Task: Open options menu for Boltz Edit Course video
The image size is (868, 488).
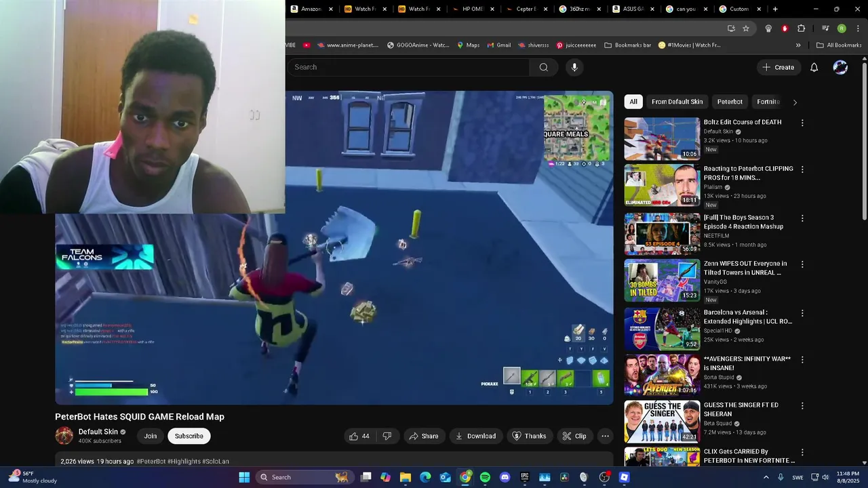Action: [x=802, y=123]
